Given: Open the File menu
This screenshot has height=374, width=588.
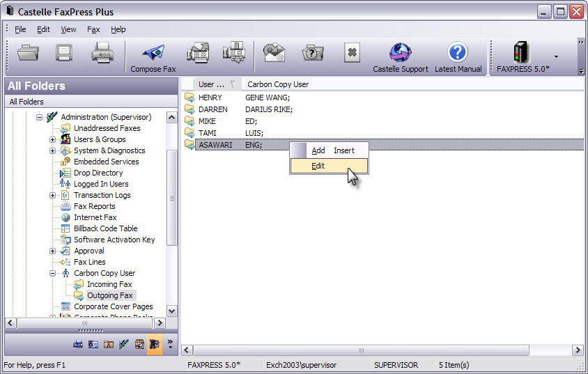Looking at the screenshot, I should pos(20,29).
